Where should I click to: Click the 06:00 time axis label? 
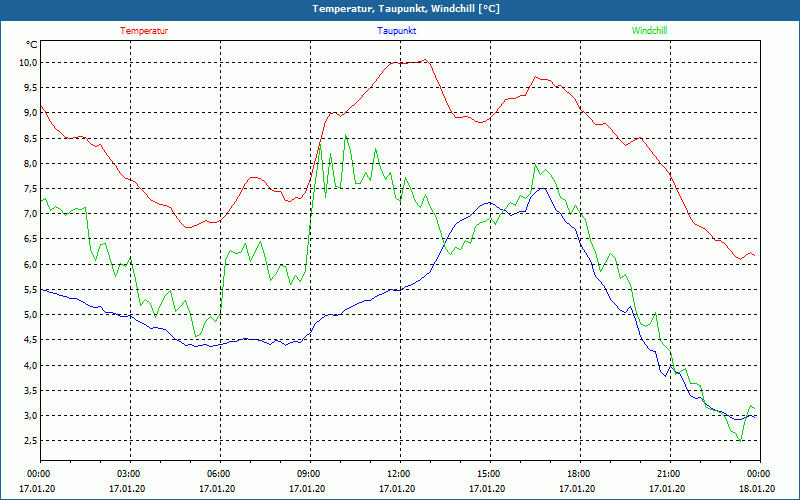220,473
